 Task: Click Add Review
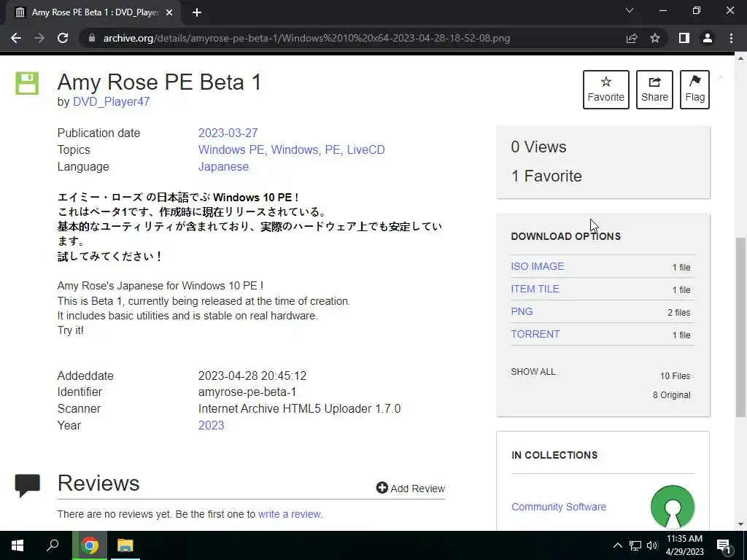tap(410, 488)
